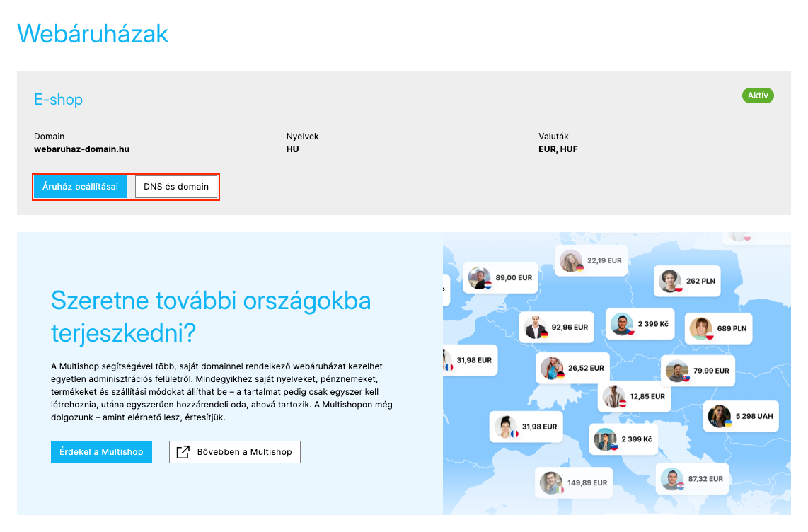Click the EUR, HUF currencies value

[x=558, y=149]
